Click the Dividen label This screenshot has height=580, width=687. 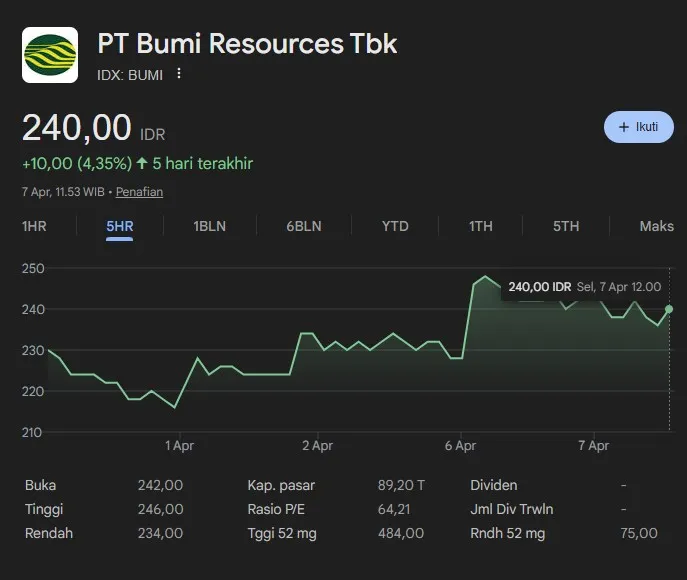point(493,485)
